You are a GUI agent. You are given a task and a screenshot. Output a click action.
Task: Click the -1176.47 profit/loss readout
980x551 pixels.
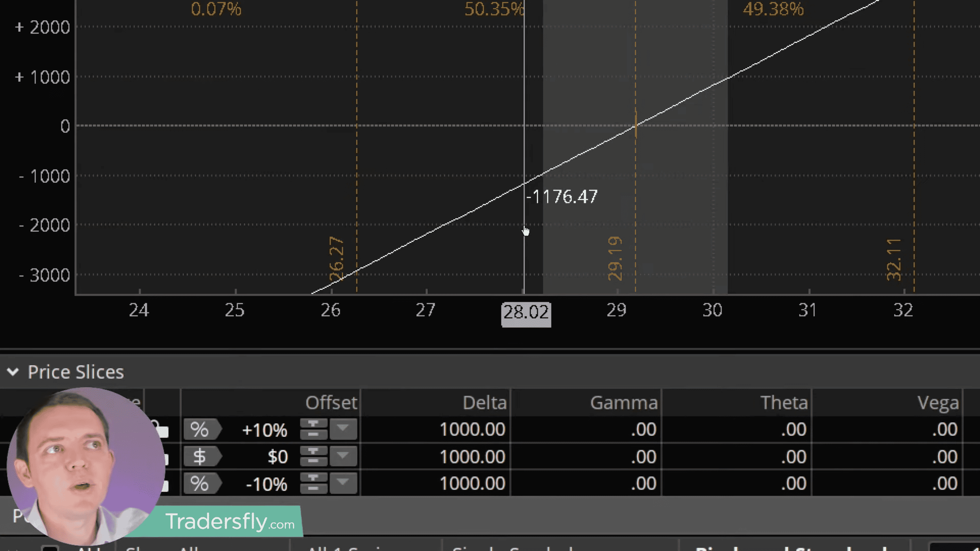click(x=562, y=197)
